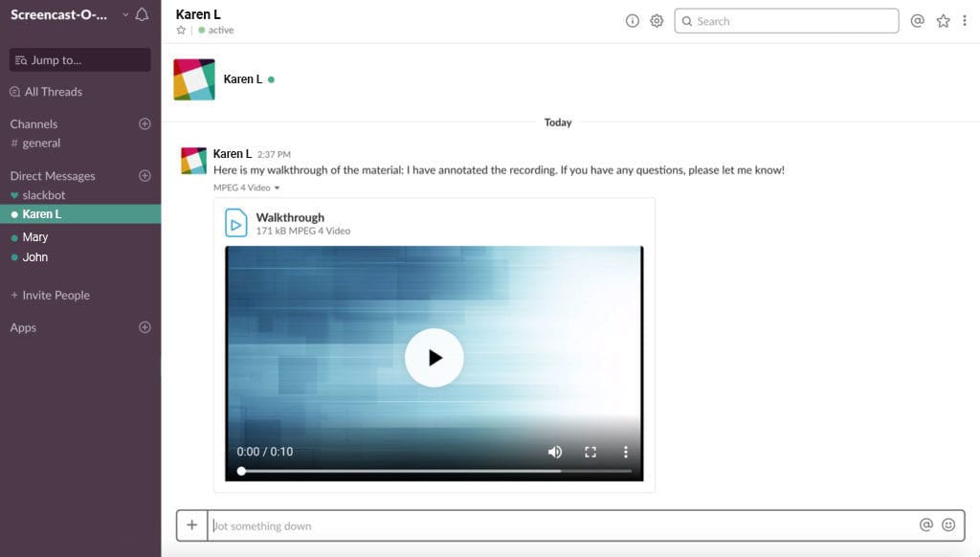980x557 pixels.
Task: Click the video progress bar
Action: point(435,471)
